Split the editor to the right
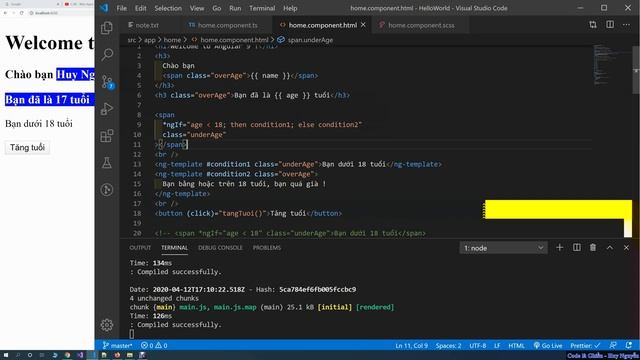 tap(610, 25)
